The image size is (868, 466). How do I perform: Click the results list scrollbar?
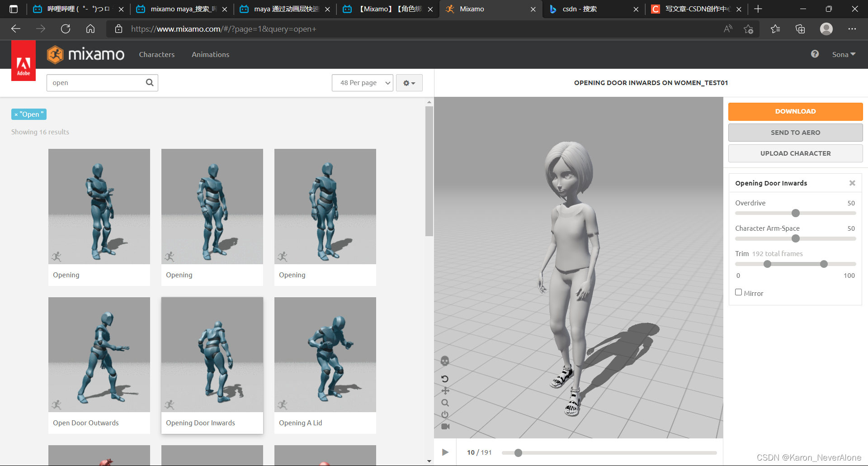tap(429, 171)
